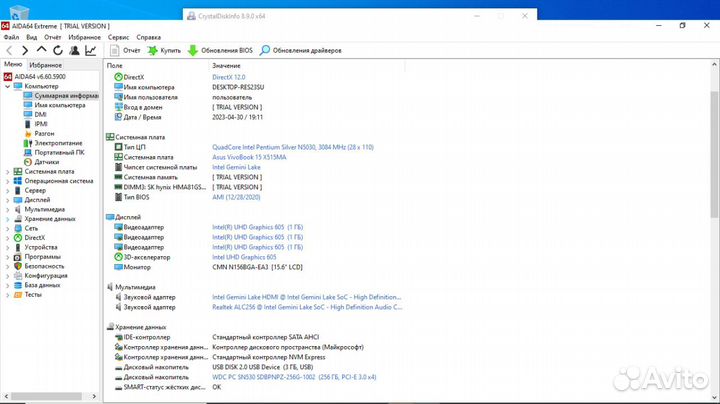
Task: Open the Intel UHD Graphics 605 3D-акселератор link
Action: click(244, 257)
